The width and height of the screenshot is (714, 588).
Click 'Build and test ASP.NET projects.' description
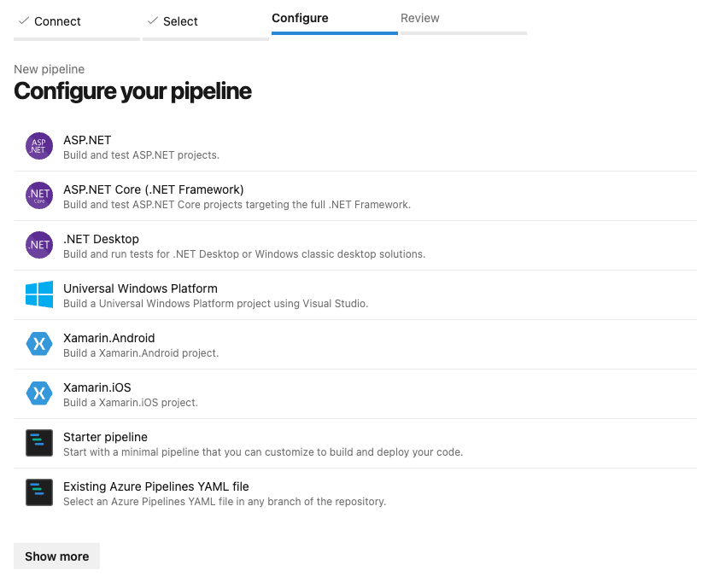tap(141, 155)
